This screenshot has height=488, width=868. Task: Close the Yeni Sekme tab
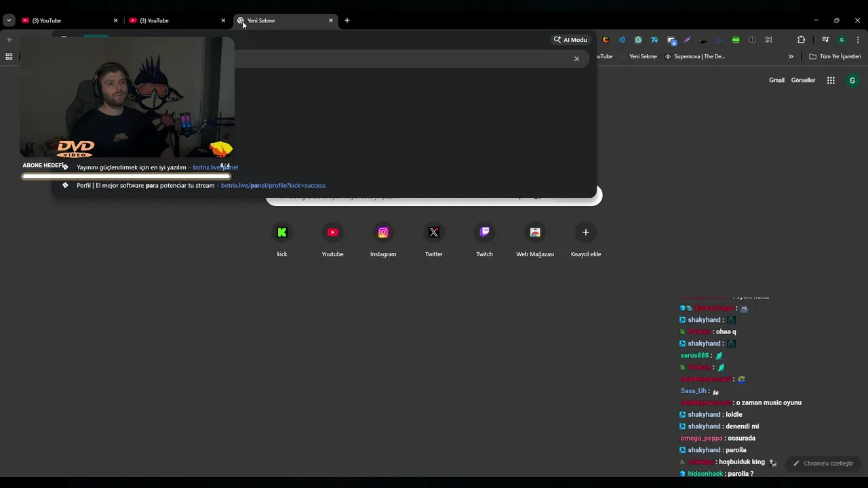point(331,20)
